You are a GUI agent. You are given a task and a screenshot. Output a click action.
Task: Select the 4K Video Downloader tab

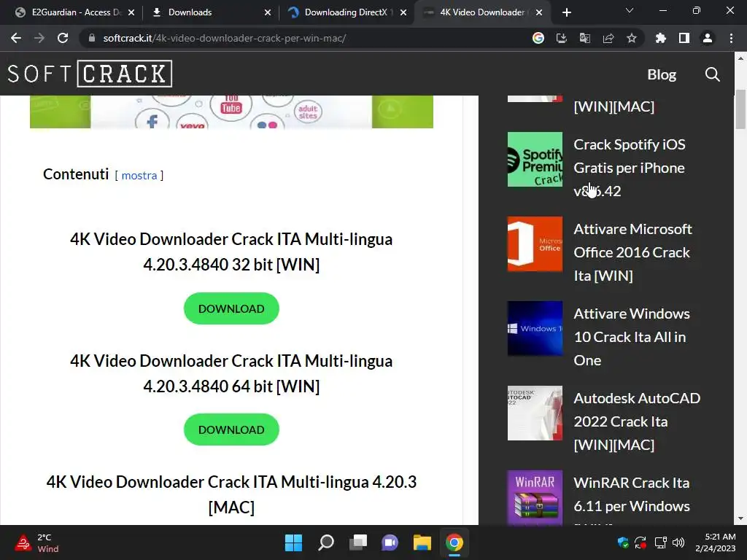point(482,12)
